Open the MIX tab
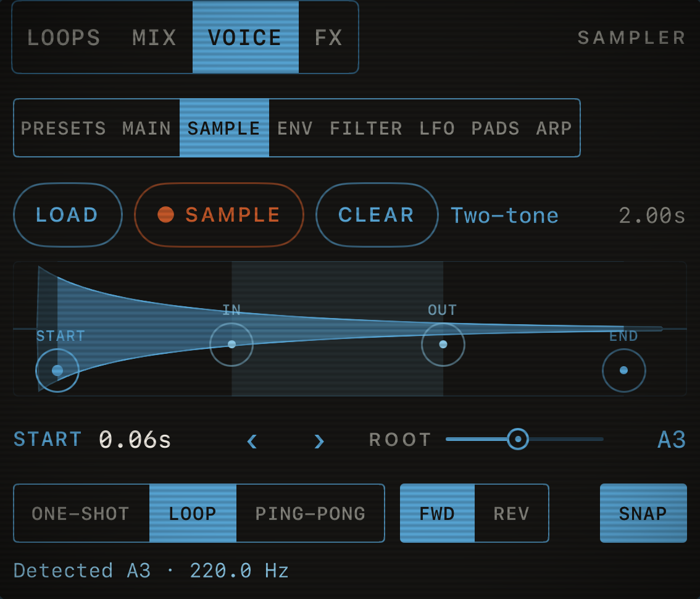 [x=154, y=38]
